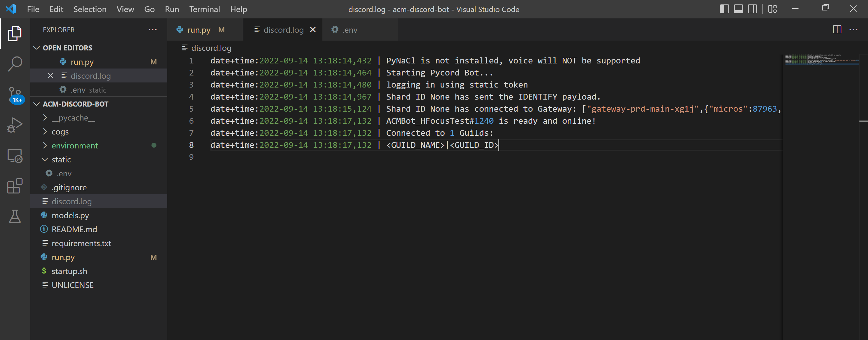
Task: Open the Customize Layout button
Action: tap(772, 9)
